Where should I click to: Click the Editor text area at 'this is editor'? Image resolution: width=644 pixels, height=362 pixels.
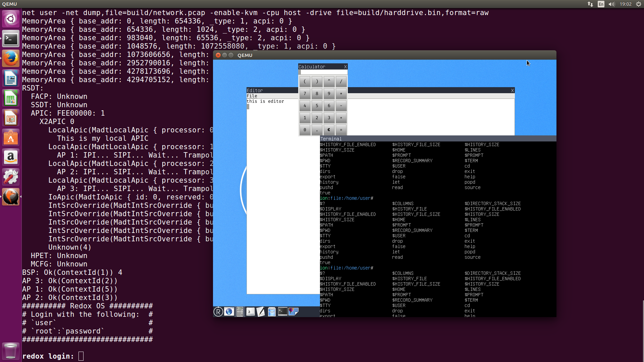[265, 101]
